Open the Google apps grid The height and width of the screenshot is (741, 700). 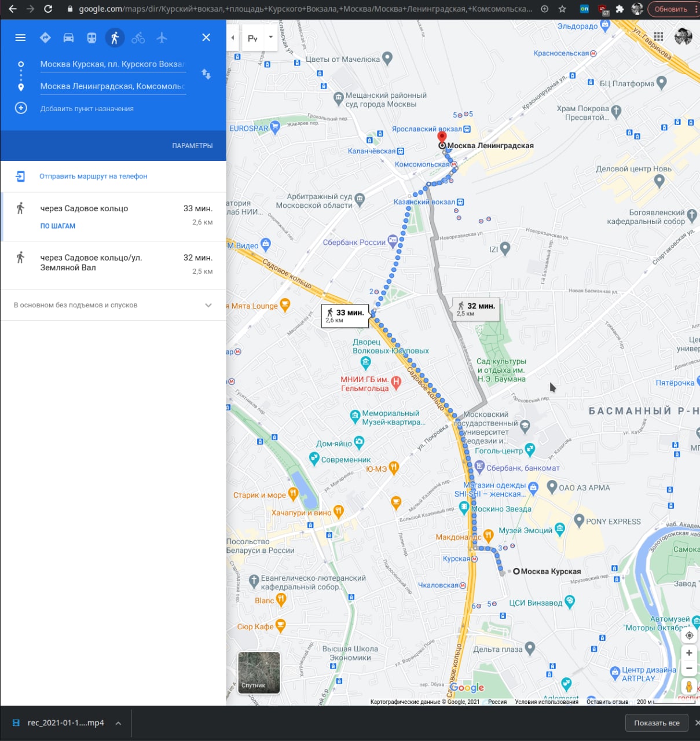click(x=658, y=36)
